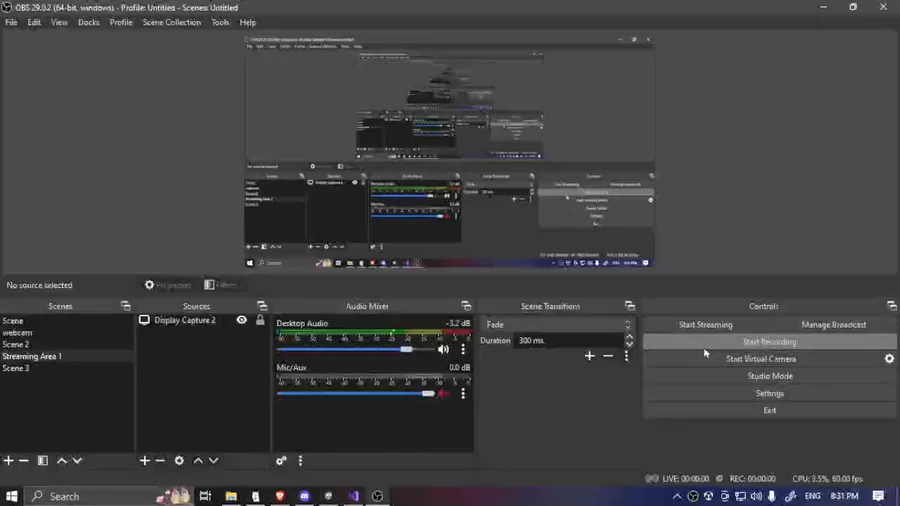900x506 pixels.
Task: Open Settings from Controls
Action: point(769,394)
